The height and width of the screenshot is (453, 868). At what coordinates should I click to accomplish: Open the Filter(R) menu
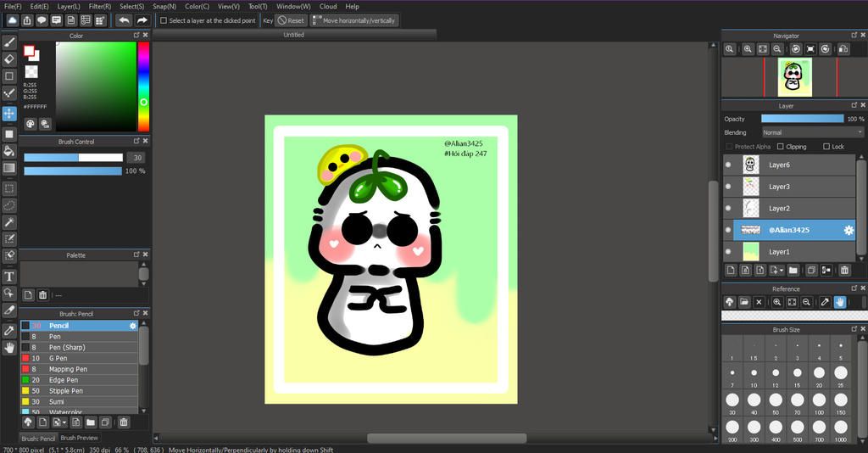(x=100, y=6)
